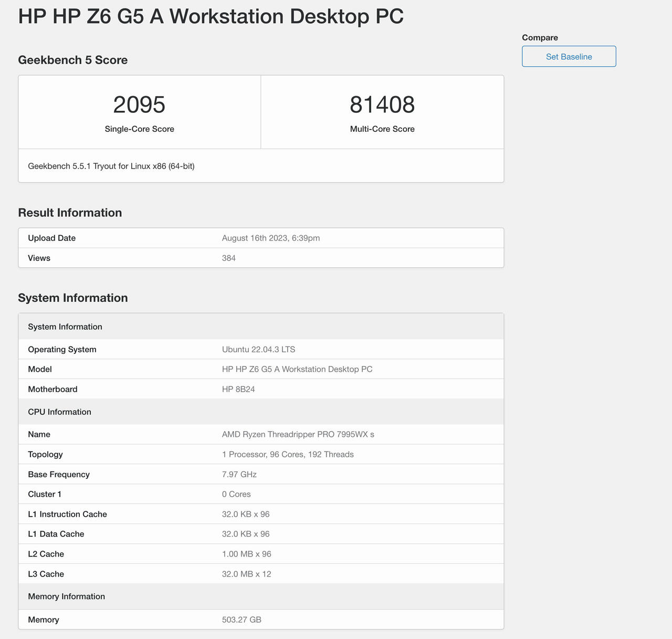Select the date August 16th 2023, 6:39pm

point(271,238)
